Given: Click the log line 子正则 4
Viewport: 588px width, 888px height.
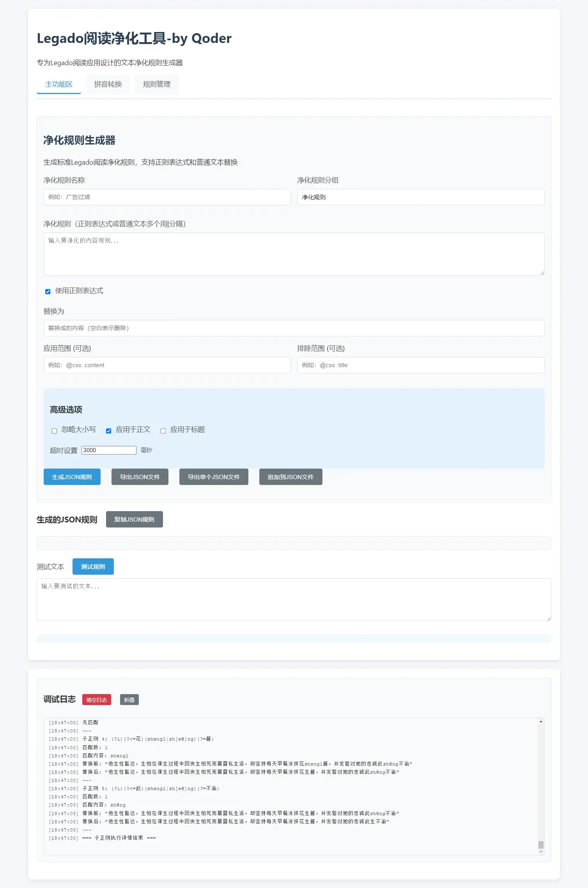Looking at the screenshot, I should [x=131, y=739].
